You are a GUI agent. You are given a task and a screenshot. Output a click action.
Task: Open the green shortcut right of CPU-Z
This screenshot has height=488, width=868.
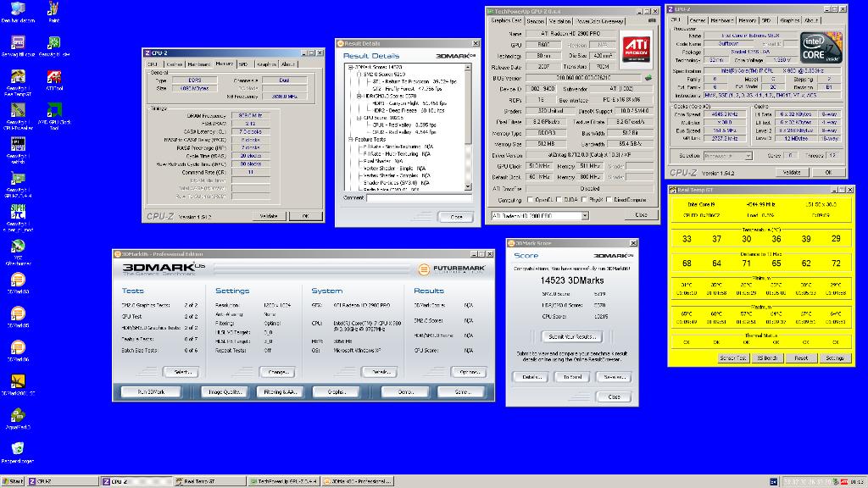53,44
